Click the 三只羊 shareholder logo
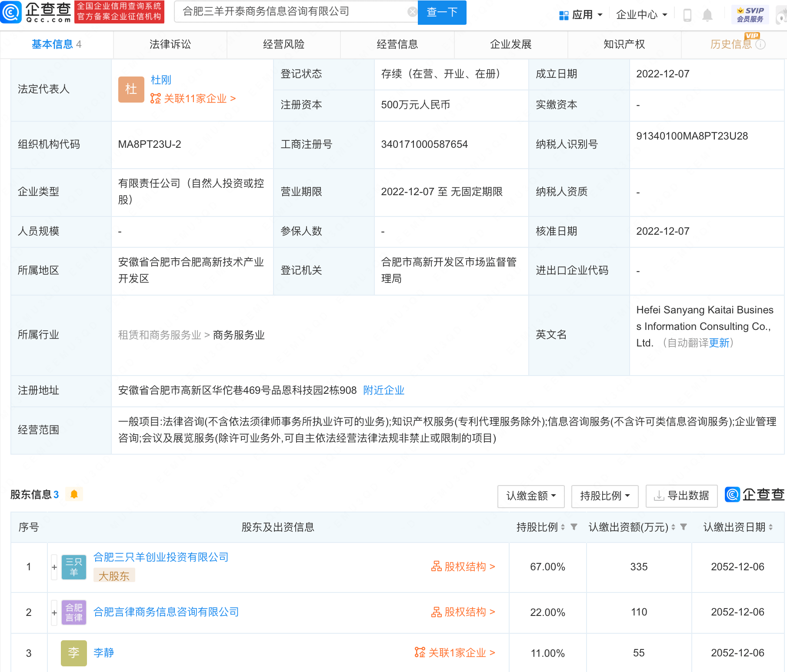This screenshot has width=787, height=672. coord(74,567)
